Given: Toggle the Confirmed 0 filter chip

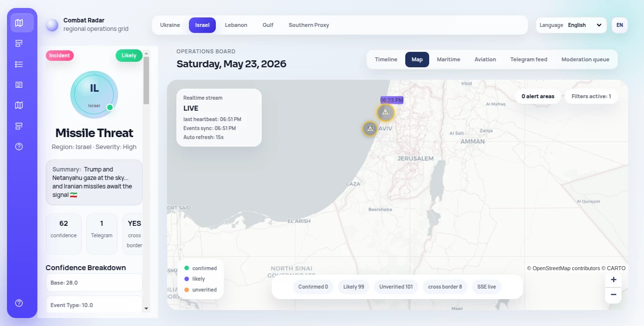Looking at the screenshot, I should pyautogui.click(x=313, y=287).
